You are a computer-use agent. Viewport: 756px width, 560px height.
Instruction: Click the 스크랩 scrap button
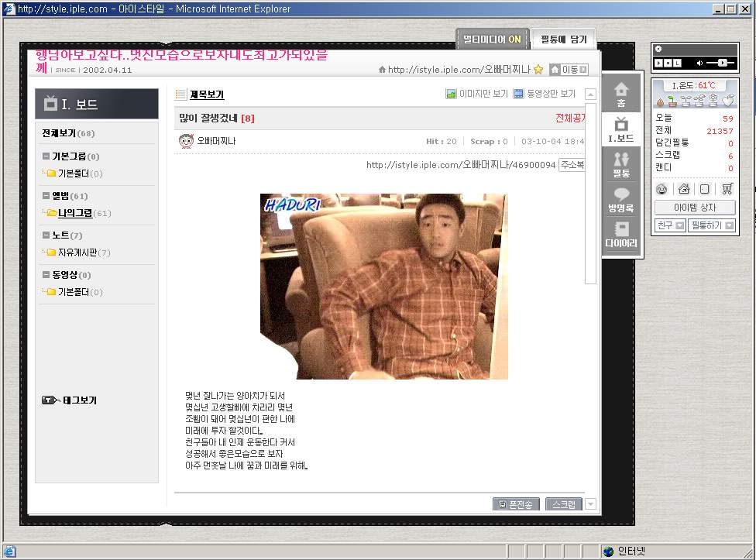(564, 504)
